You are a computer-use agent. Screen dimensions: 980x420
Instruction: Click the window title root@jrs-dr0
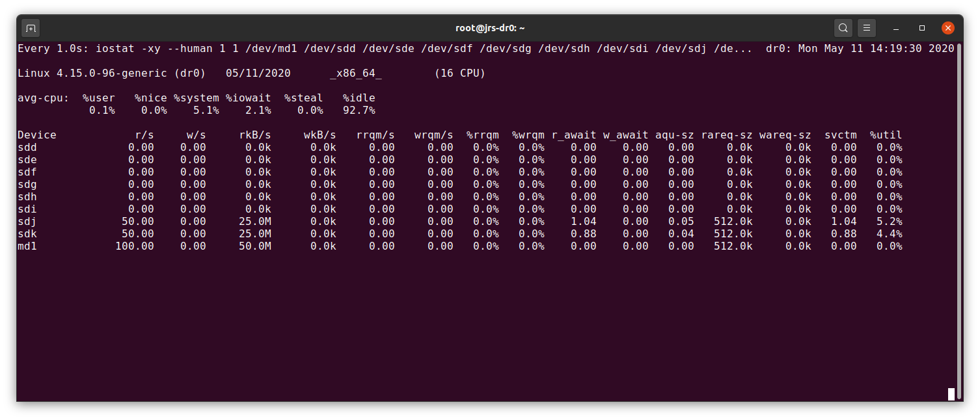pyautogui.click(x=489, y=28)
